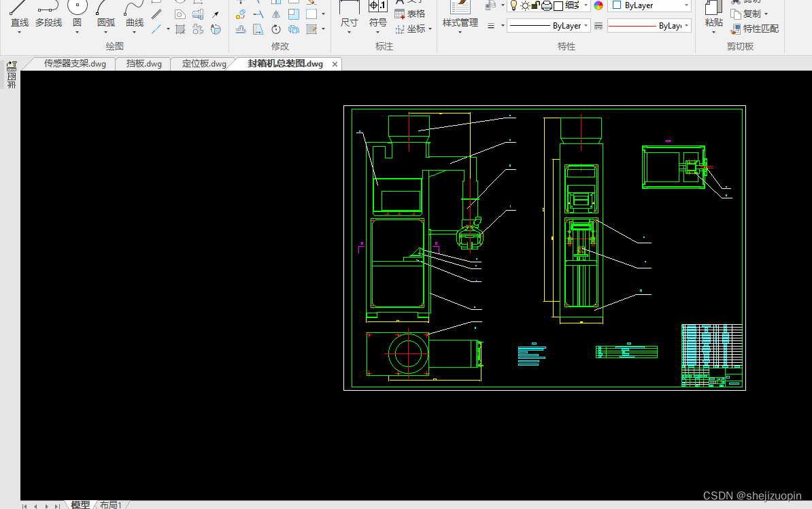This screenshot has width=812, height=509.
Task: Click the blue scale square icon
Action: pyautogui.click(x=294, y=14)
